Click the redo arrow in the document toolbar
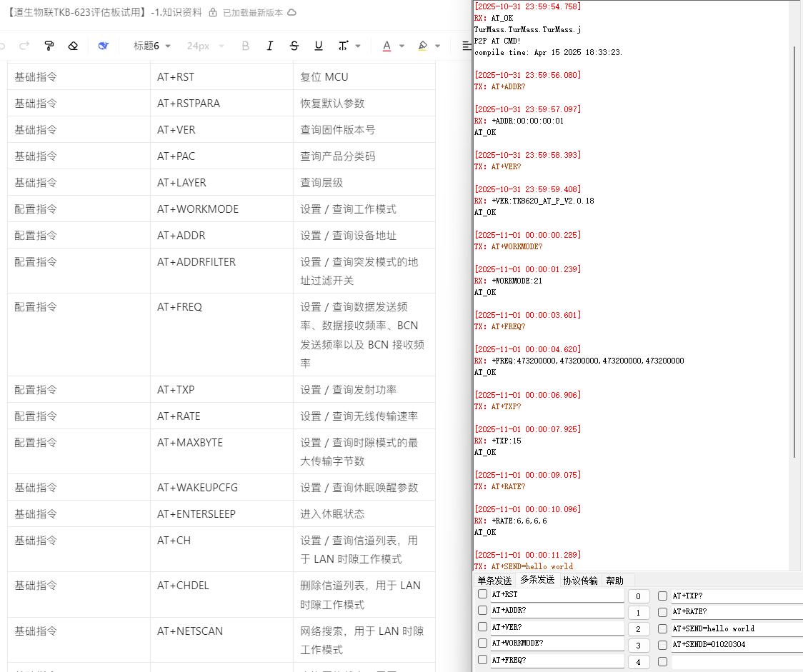Screen dimensions: 803x672 pyautogui.click(x=24, y=46)
